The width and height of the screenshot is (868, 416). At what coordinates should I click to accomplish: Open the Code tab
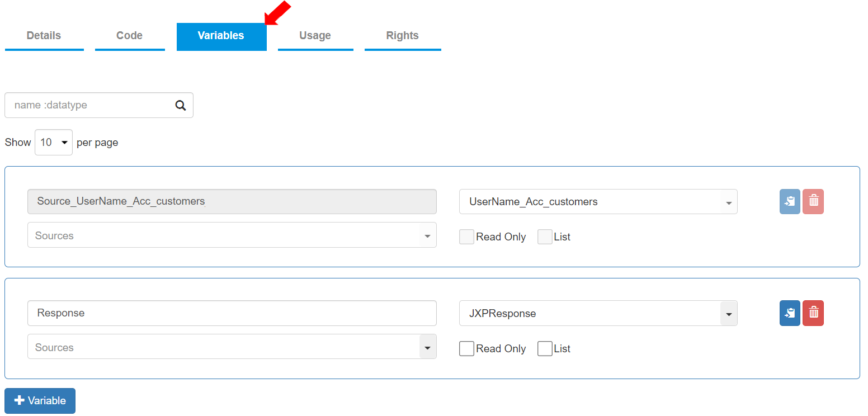[x=129, y=36]
